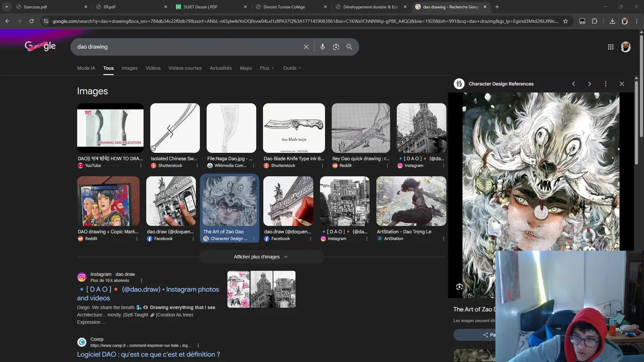Open options for the Corep result
644x362 pixels.
tap(198, 345)
